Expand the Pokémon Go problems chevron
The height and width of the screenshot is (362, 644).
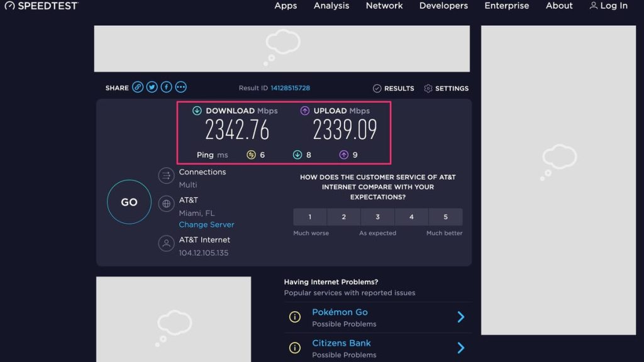461,317
